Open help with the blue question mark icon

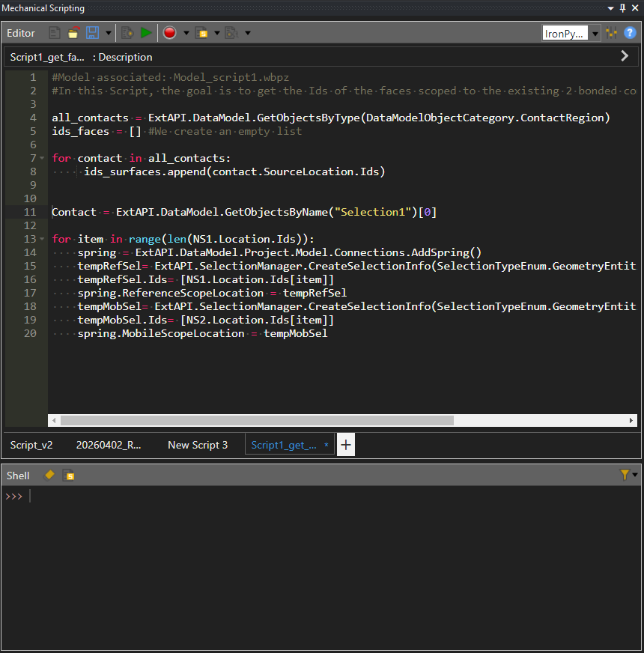(x=630, y=33)
